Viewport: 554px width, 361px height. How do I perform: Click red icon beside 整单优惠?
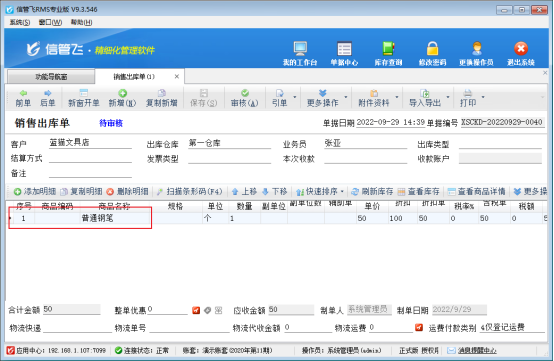click(x=196, y=310)
